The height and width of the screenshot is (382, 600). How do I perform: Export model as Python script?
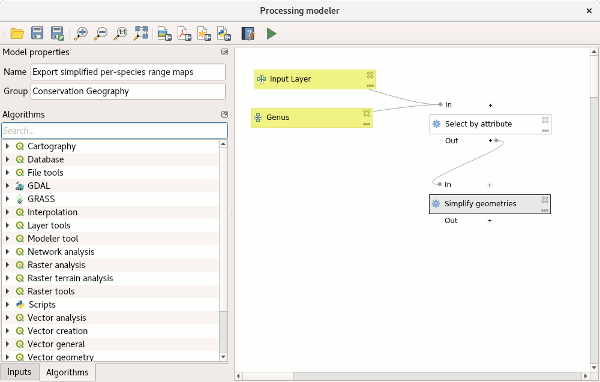pyautogui.click(x=224, y=33)
